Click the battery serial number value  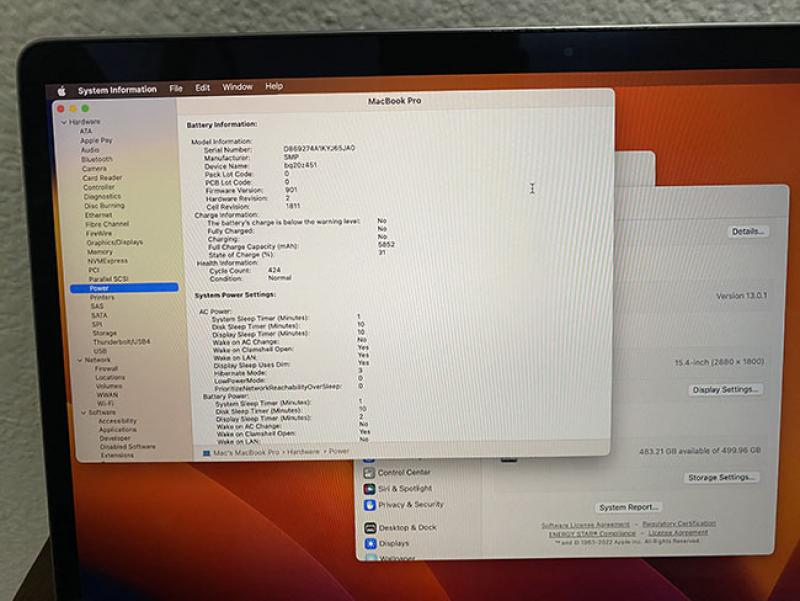pos(319,148)
